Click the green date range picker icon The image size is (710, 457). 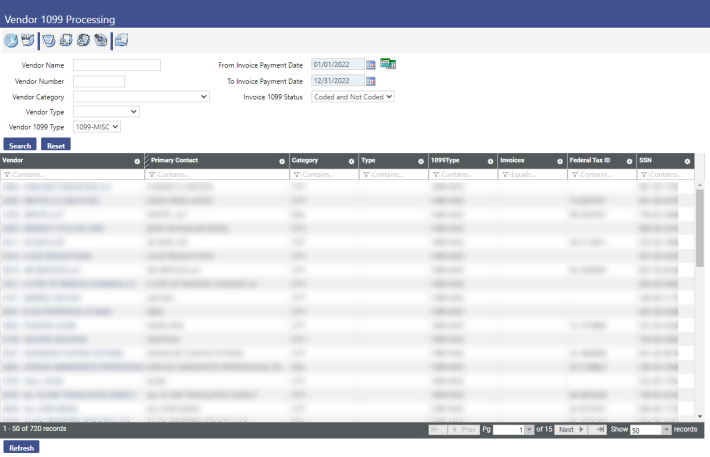point(388,64)
